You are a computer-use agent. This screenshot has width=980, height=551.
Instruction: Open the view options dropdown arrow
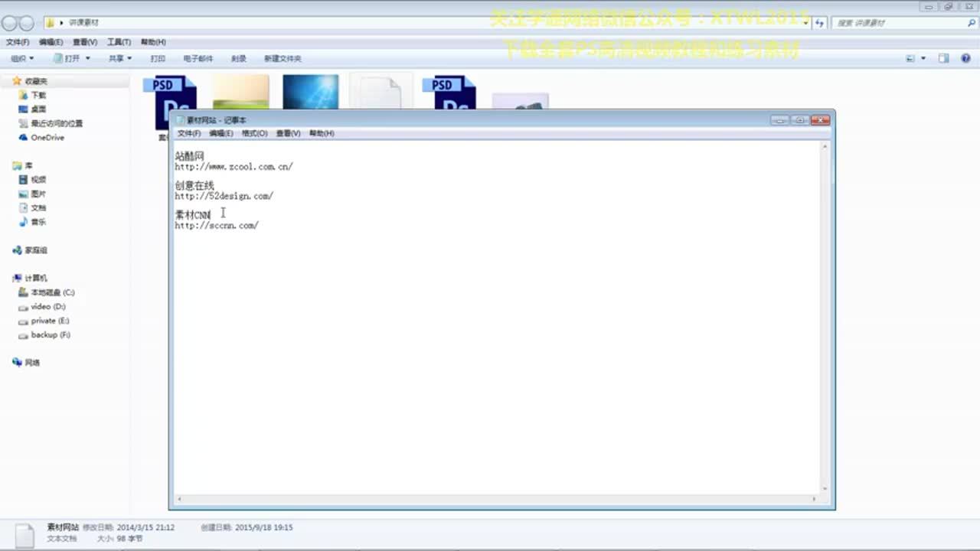[x=923, y=58]
